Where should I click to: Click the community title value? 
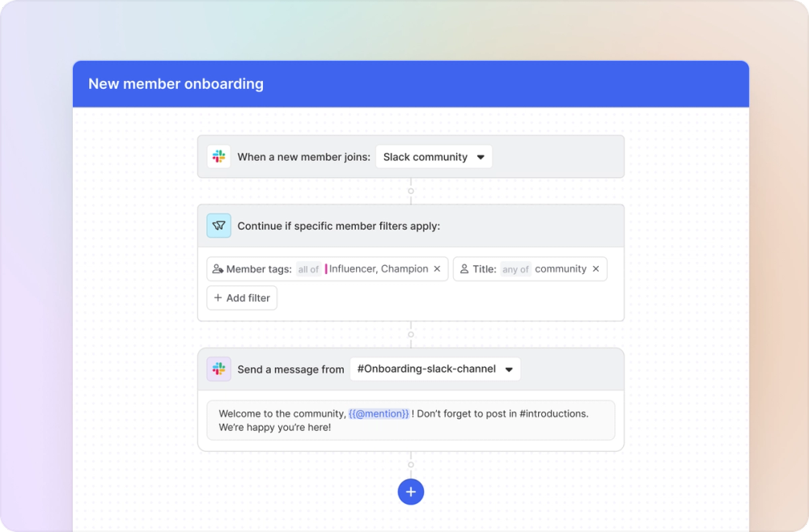tap(561, 269)
